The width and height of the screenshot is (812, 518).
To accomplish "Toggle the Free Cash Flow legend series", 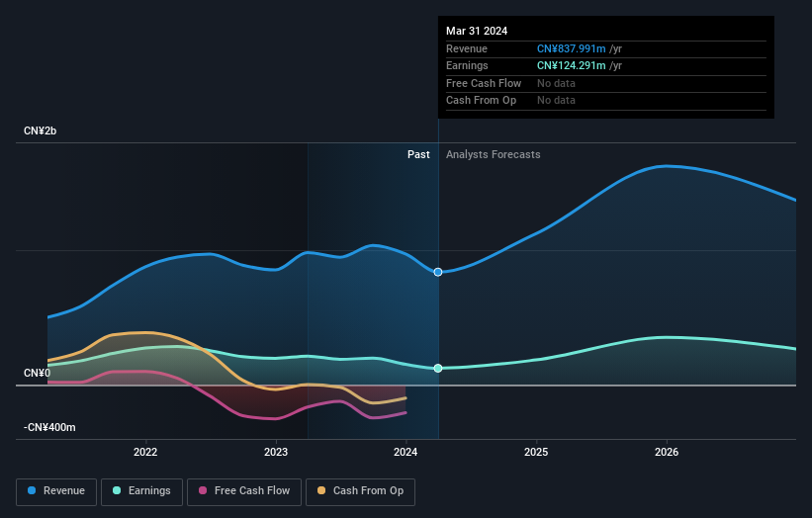I will pyautogui.click(x=244, y=491).
